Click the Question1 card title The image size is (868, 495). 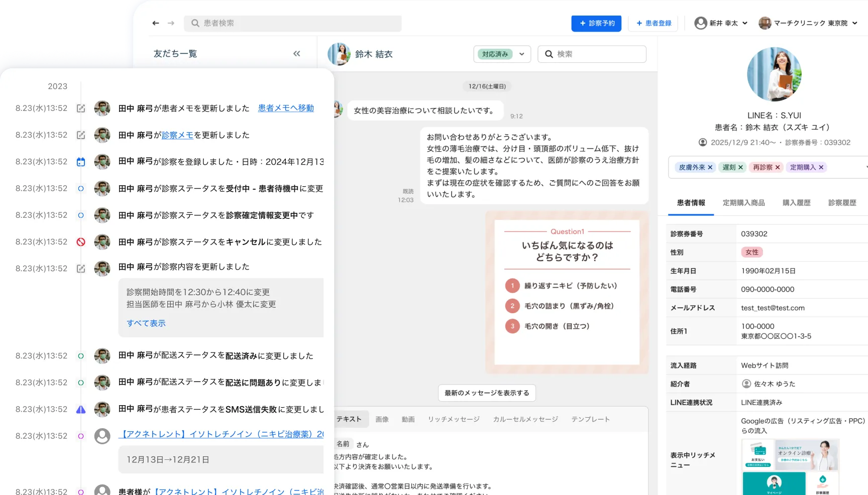[x=567, y=231]
